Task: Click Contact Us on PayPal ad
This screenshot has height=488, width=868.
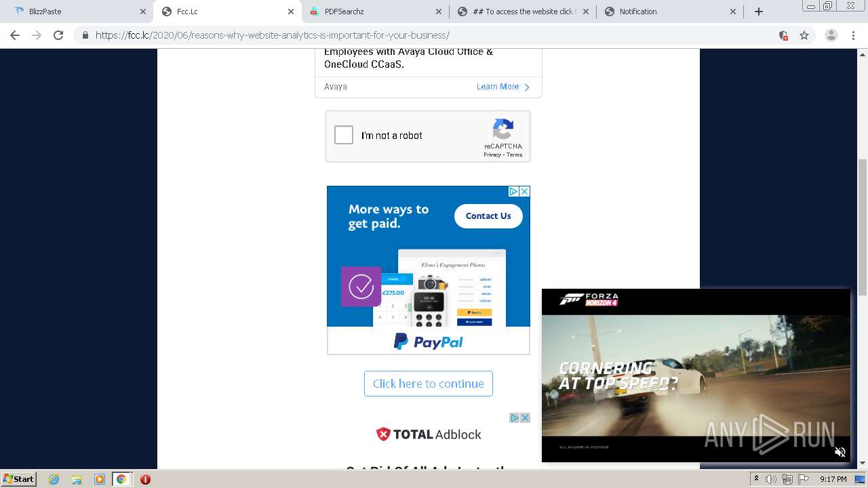Action: point(488,216)
